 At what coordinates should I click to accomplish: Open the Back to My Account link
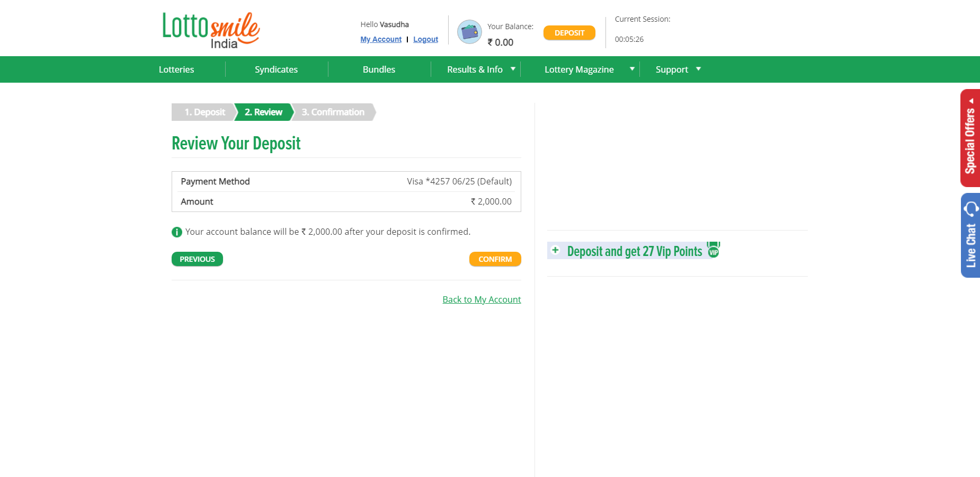pos(482,299)
